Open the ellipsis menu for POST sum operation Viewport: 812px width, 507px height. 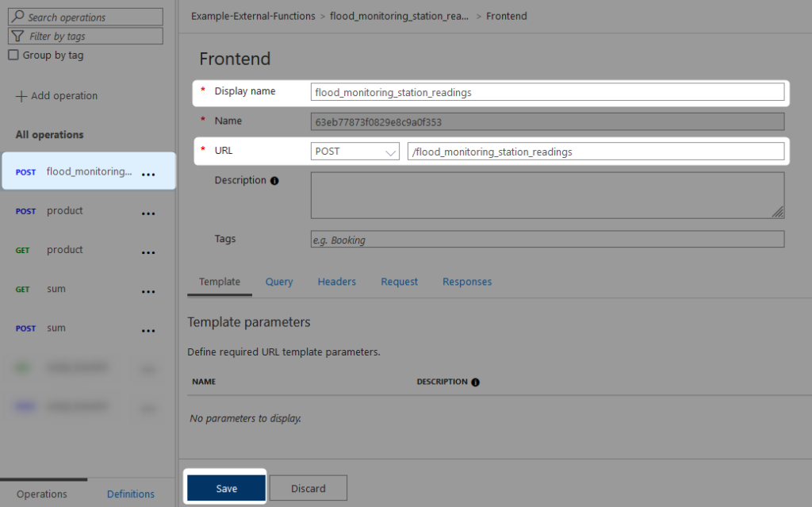(x=148, y=330)
